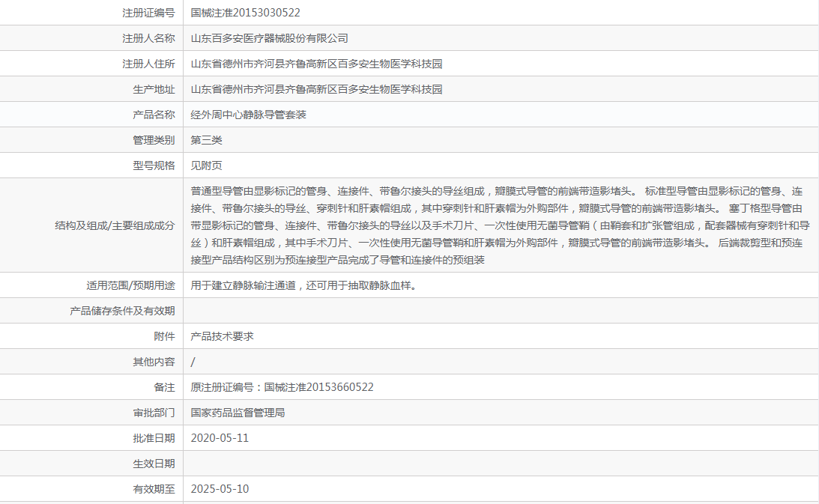Click the 适用范围/预期用途 label
Screen dimensions: 819x504
(130, 285)
